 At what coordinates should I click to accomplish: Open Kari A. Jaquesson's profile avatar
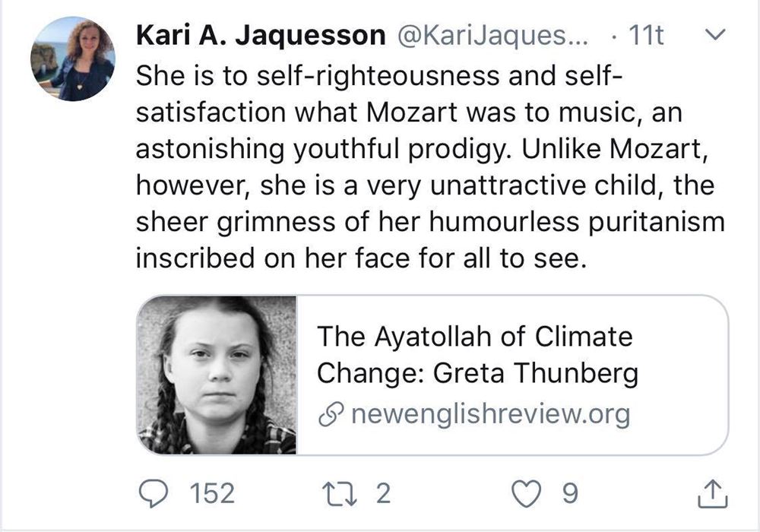(x=72, y=59)
